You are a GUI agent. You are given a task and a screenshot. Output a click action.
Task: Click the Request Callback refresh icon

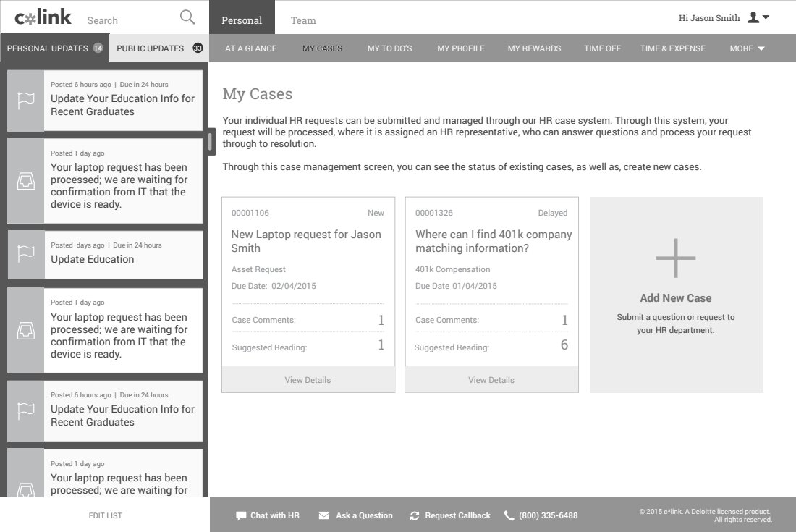coord(415,515)
